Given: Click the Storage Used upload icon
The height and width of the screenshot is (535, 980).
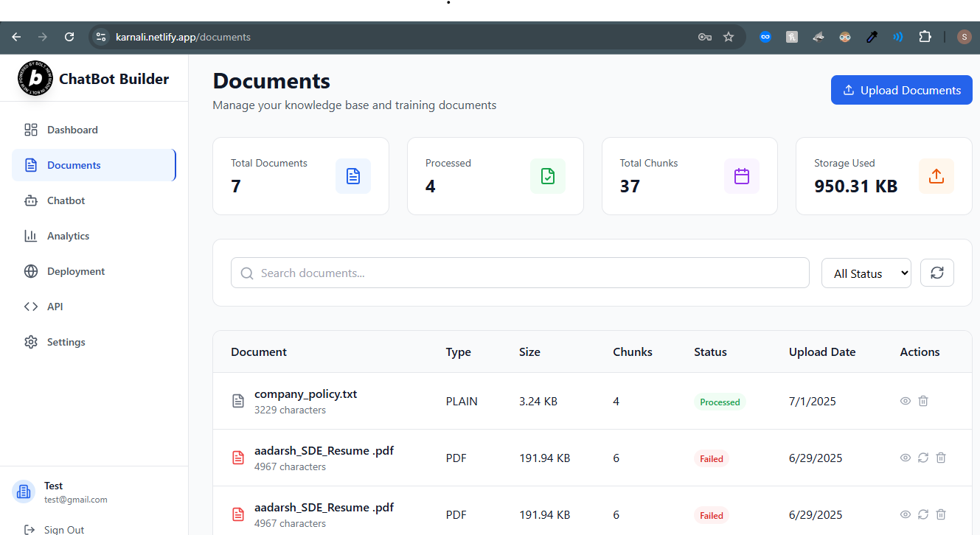Looking at the screenshot, I should tap(936, 176).
